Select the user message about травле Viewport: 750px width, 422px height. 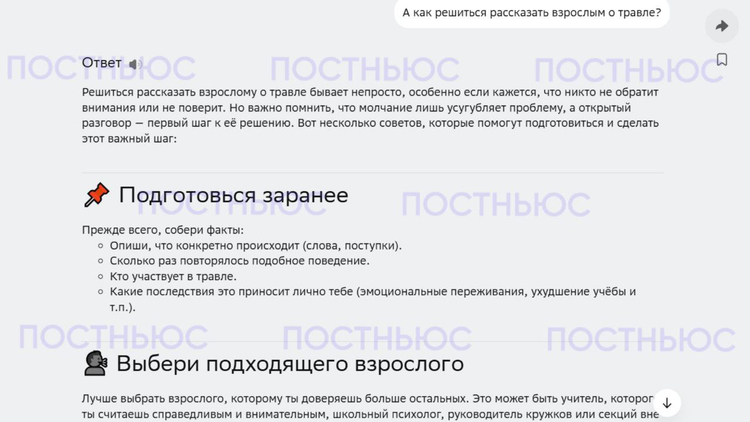point(531,13)
